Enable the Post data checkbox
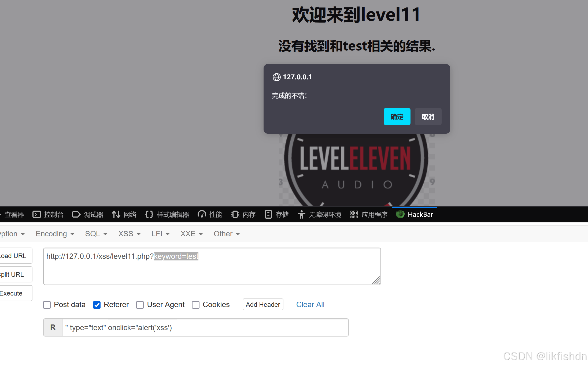The width and height of the screenshot is (588, 366). [47, 305]
